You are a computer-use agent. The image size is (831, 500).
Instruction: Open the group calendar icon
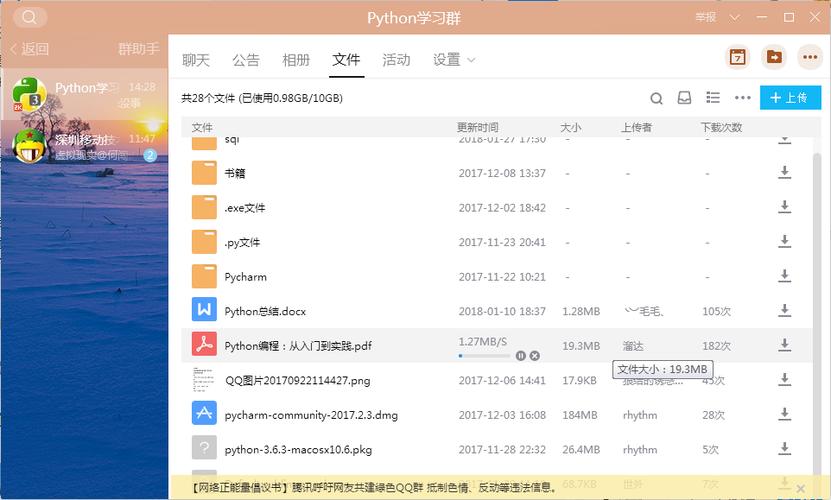click(737, 57)
